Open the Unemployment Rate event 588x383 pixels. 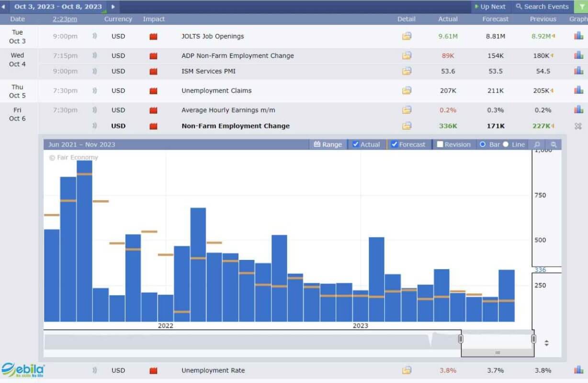213,370
